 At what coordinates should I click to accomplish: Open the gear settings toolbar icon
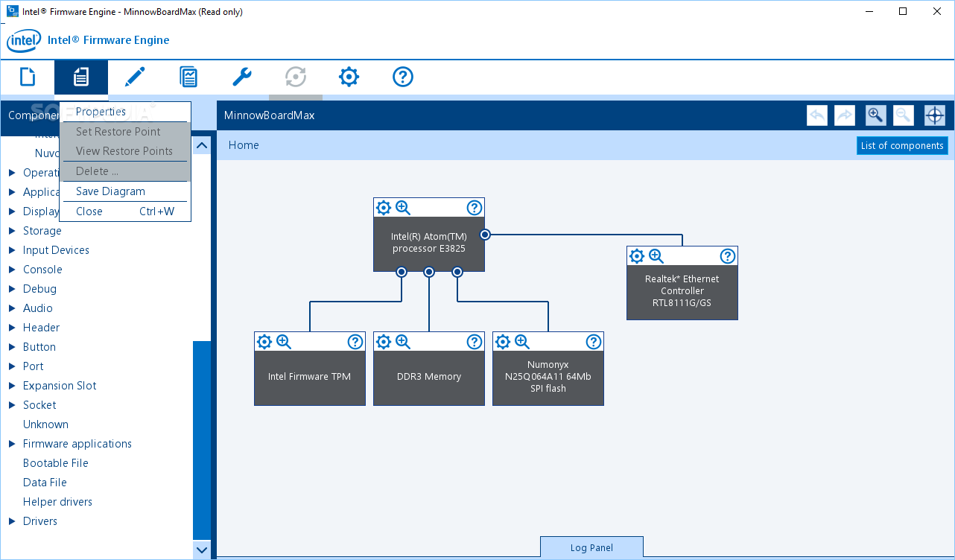(x=349, y=77)
